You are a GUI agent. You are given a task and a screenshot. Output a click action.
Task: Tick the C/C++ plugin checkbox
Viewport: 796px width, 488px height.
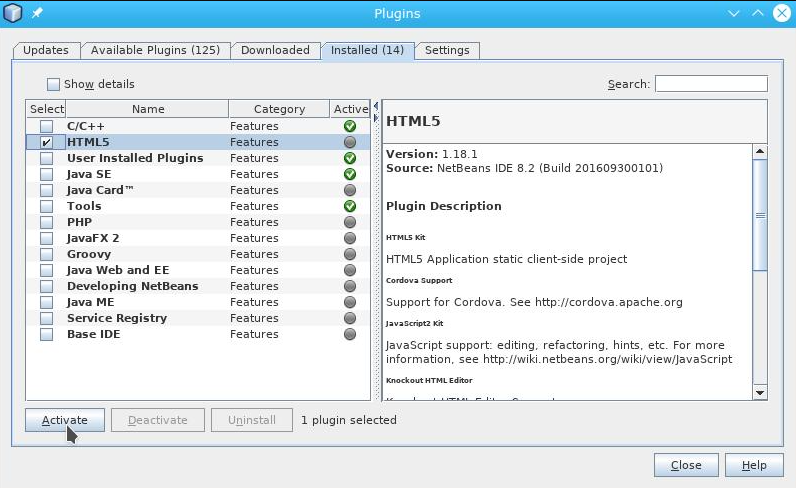click(46, 126)
